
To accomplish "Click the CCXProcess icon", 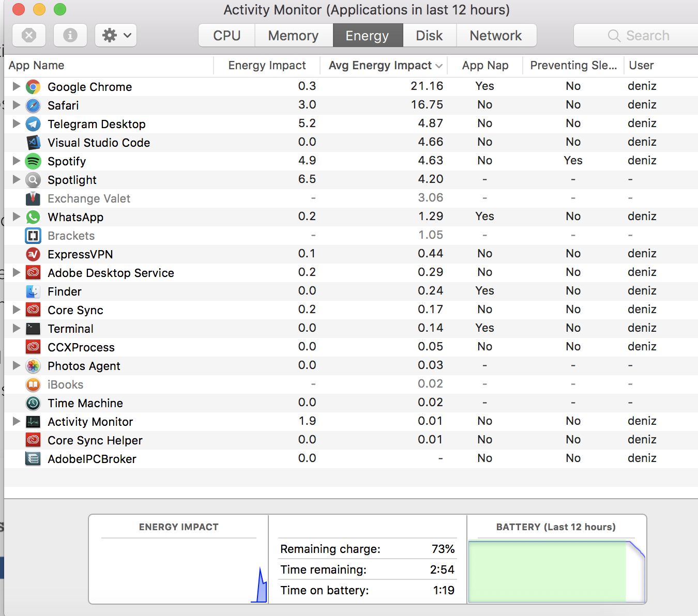I will click(x=33, y=347).
